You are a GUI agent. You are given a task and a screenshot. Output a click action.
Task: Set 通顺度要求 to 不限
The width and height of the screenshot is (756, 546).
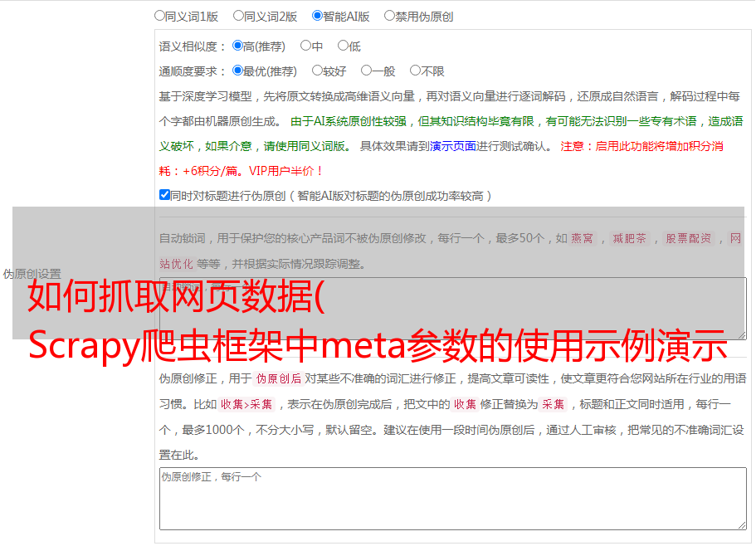(x=415, y=71)
